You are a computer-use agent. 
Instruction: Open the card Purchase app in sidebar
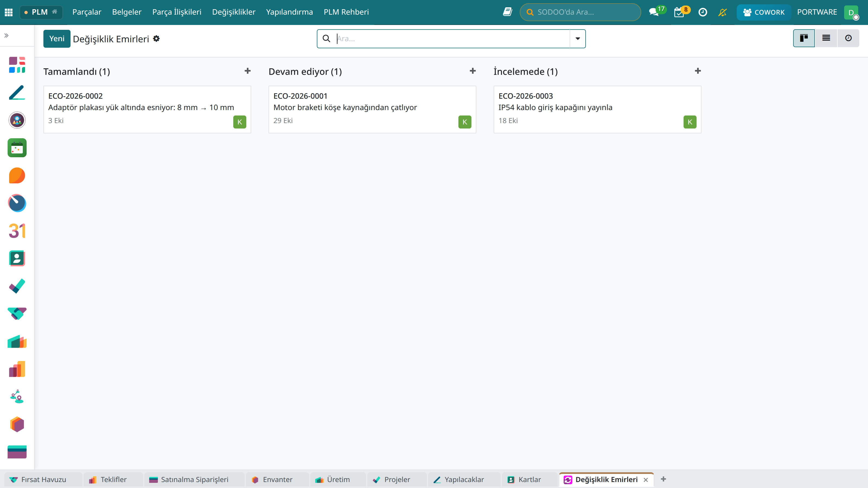(17, 452)
